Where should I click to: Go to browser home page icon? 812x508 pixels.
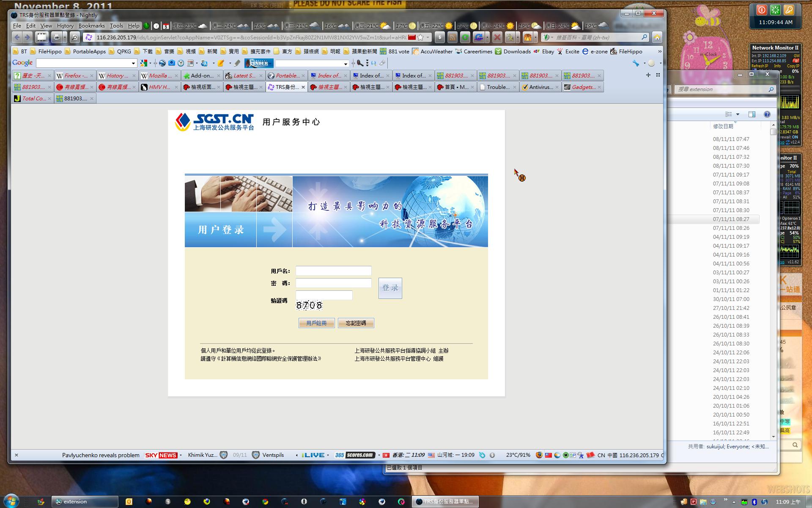pyautogui.click(x=657, y=38)
